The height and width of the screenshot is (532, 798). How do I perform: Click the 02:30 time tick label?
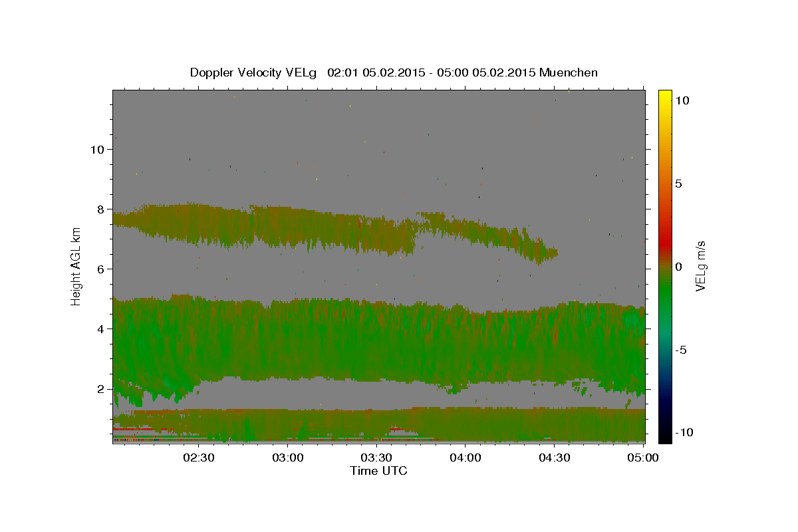click(x=199, y=458)
